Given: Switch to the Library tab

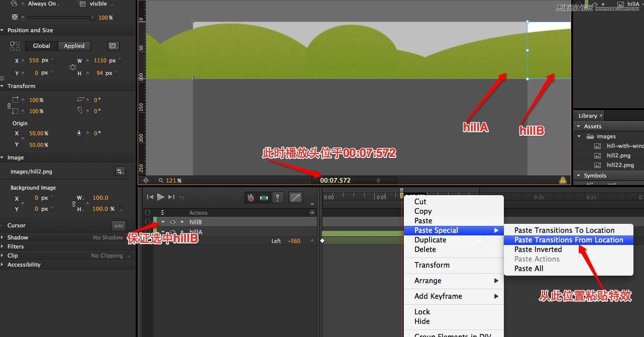Looking at the screenshot, I should [x=588, y=116].
